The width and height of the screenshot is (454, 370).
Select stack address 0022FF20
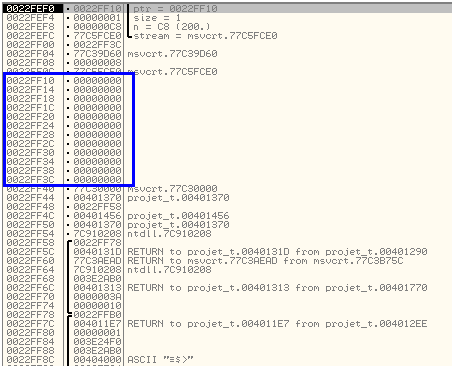(30, 116)
